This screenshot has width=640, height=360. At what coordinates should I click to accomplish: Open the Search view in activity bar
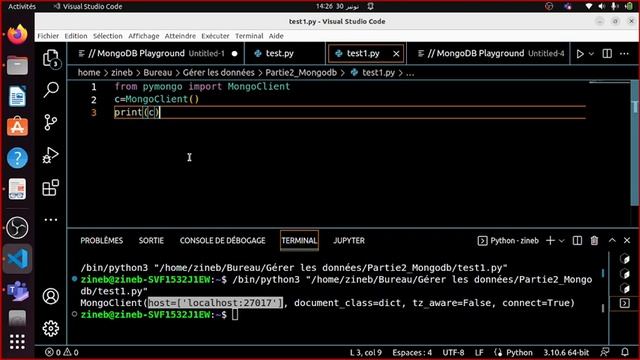[51, 89]
